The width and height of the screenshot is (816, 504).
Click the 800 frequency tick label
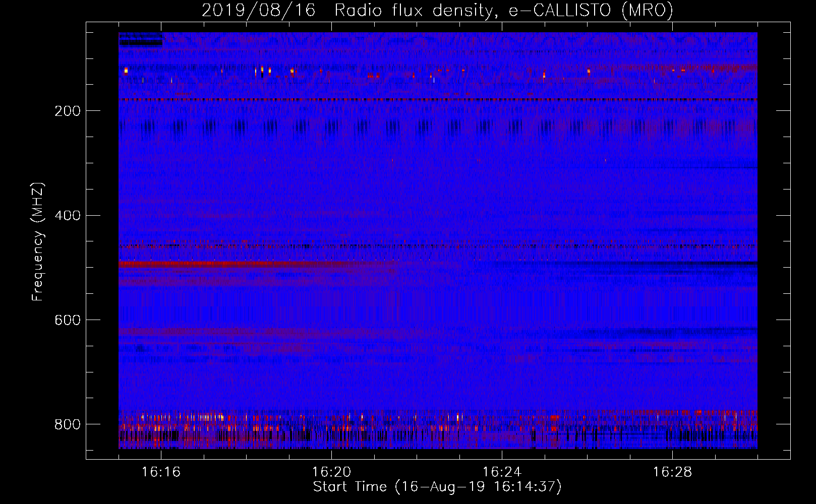pos(68,424)
